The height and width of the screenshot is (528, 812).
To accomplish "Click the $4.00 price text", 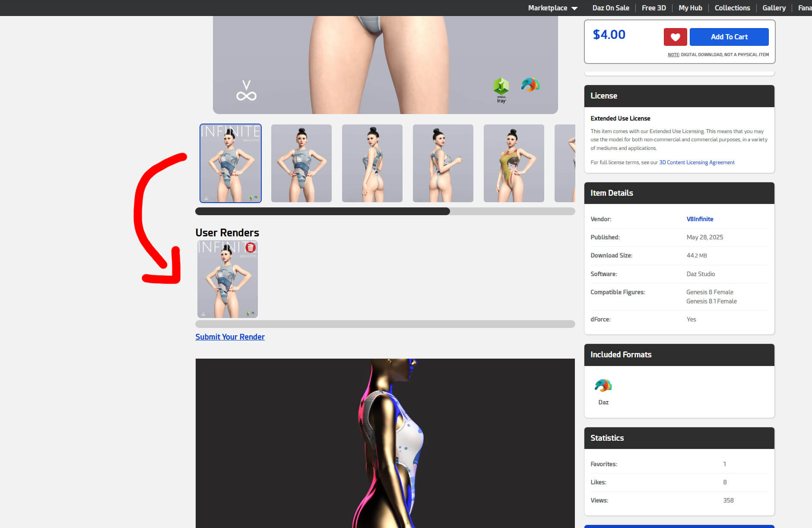I will 609,35.
